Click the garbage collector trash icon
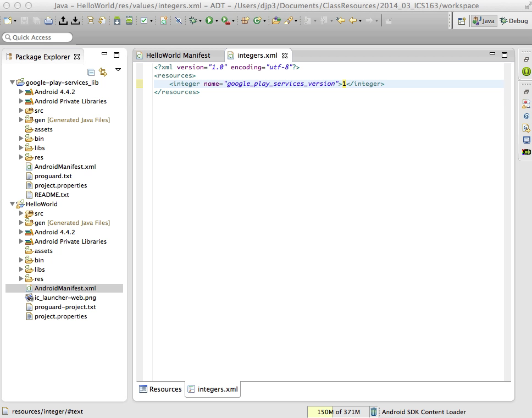 click(374, 412)
